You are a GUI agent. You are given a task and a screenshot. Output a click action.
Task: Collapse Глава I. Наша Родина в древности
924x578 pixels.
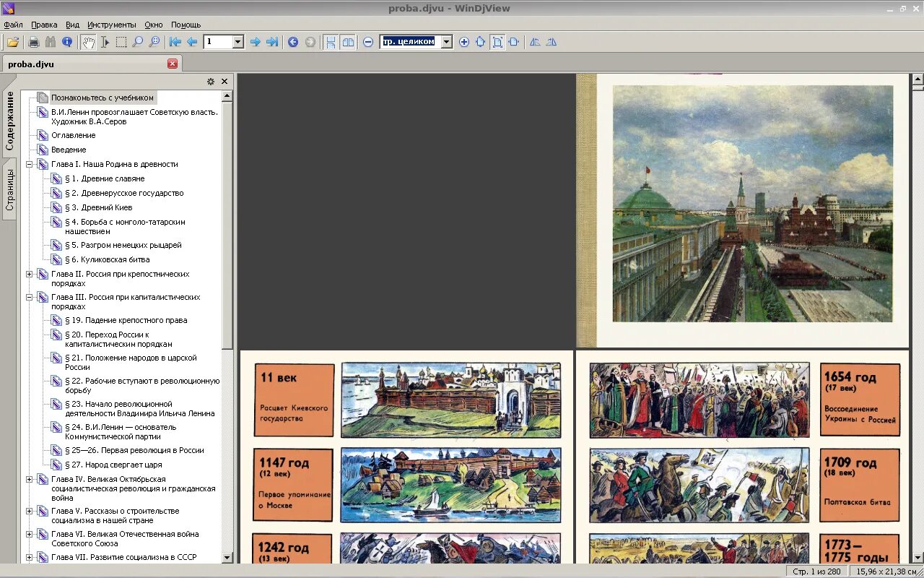30,164
